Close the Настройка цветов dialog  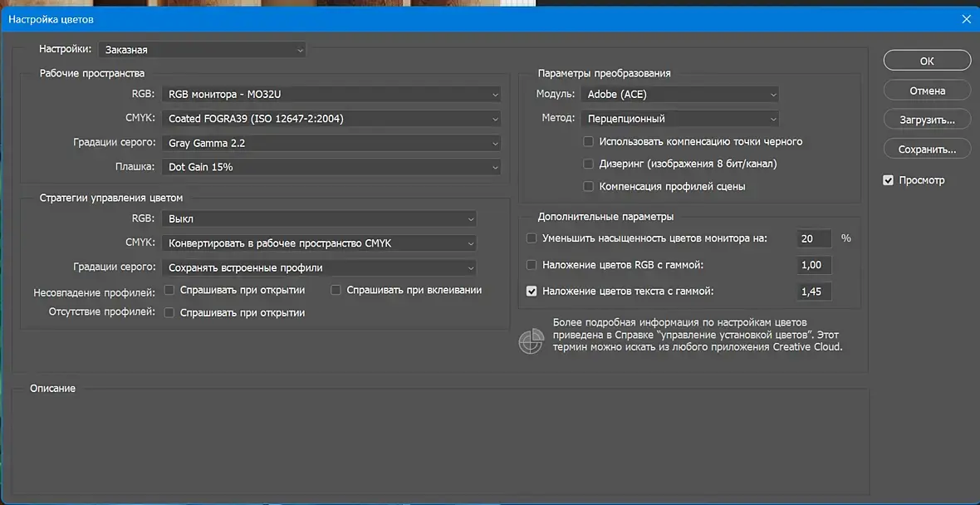[966, 19]
